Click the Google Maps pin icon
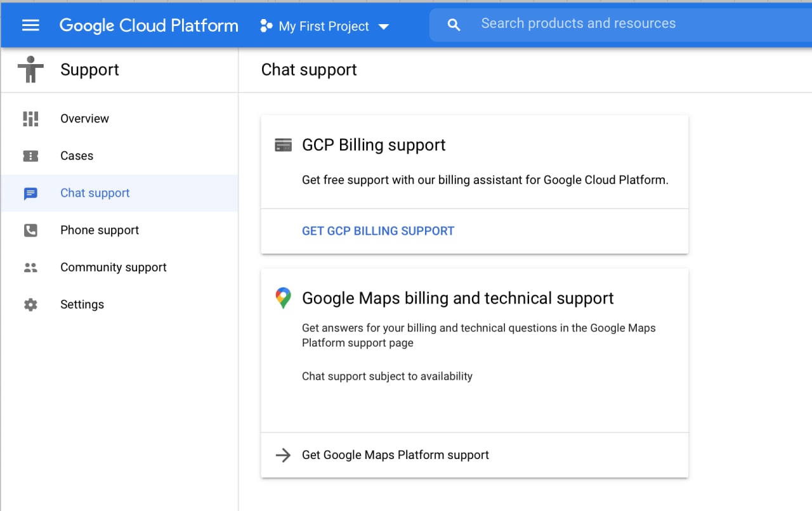The width and height of the screenshot is (812, 511). pos(283,298)
